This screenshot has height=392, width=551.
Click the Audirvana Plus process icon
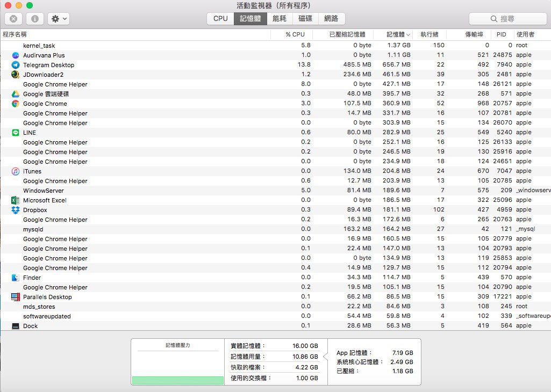click(16, 55)
